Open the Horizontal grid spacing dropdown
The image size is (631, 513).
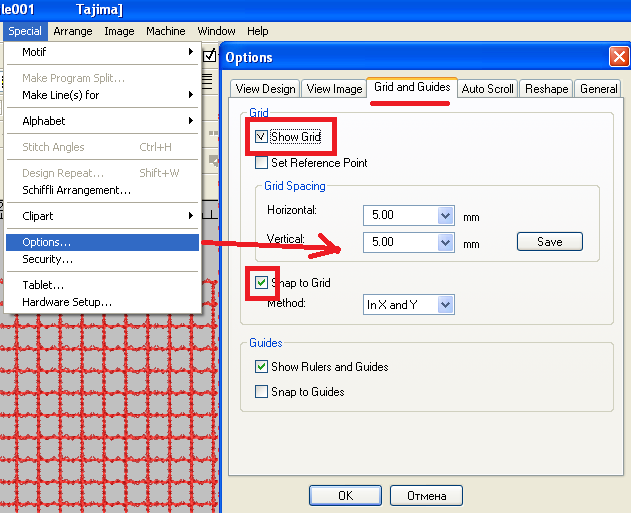[x=445, y=215]
